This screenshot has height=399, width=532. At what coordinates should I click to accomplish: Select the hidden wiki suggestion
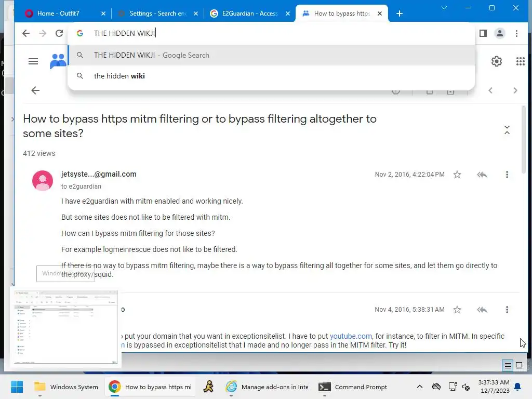(x=271, y=76)
